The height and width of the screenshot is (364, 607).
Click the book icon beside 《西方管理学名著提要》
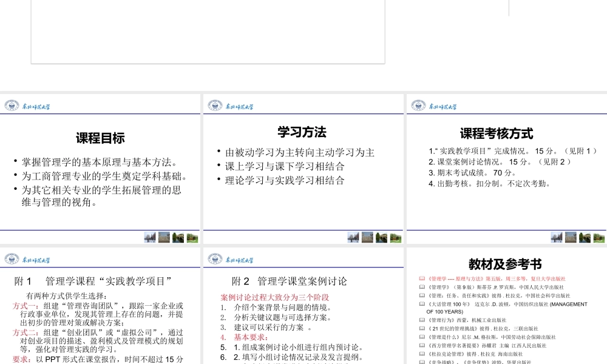[x=422, y=345]
